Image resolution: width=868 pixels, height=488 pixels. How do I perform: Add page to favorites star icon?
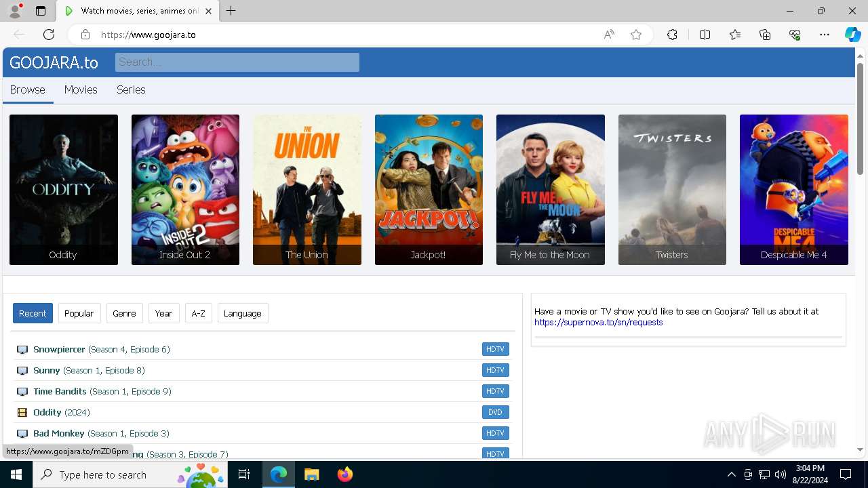tap(636, 35)
